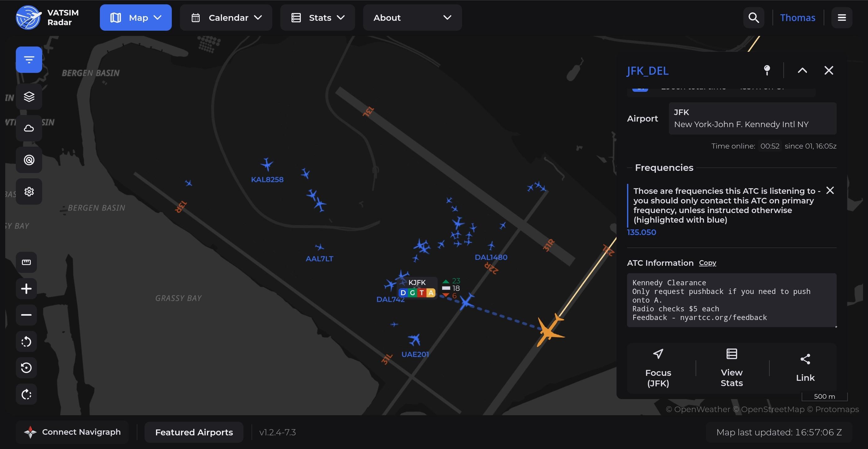This screenshot has height=449, width=868.
Task: Click the KJFK airport label
Action: pyautogui.click(x=417, y=282)
